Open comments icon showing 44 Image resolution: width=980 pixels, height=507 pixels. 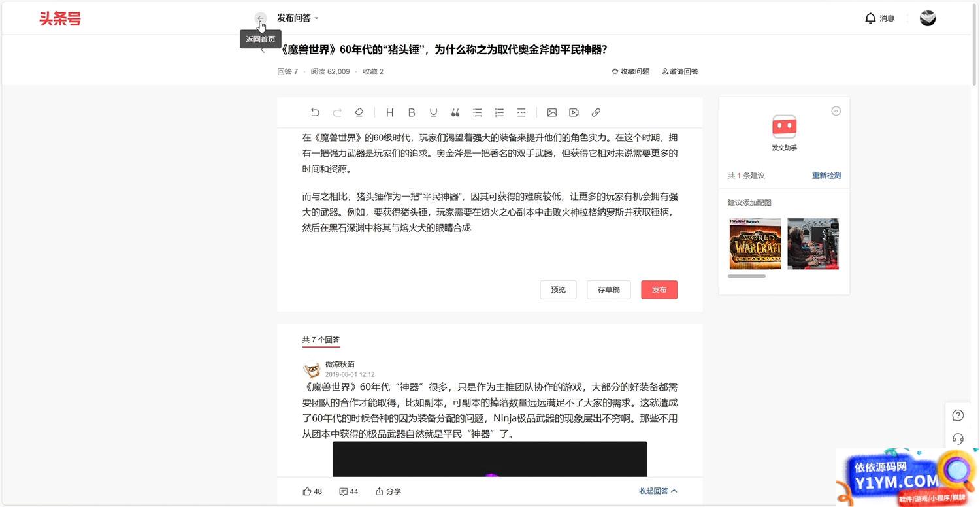tap(349, 491)
